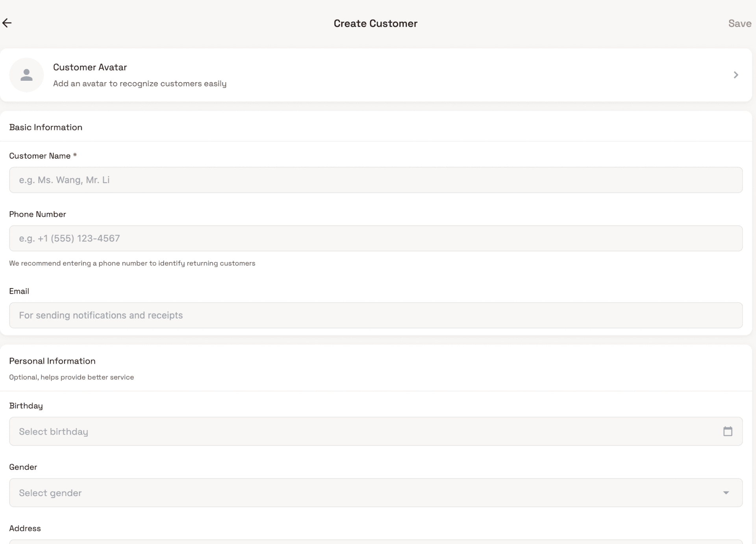The width and height of the screenshot is (756, 544).
Task: Click the gray avatar placeholder icon
Action: [26, 75]
